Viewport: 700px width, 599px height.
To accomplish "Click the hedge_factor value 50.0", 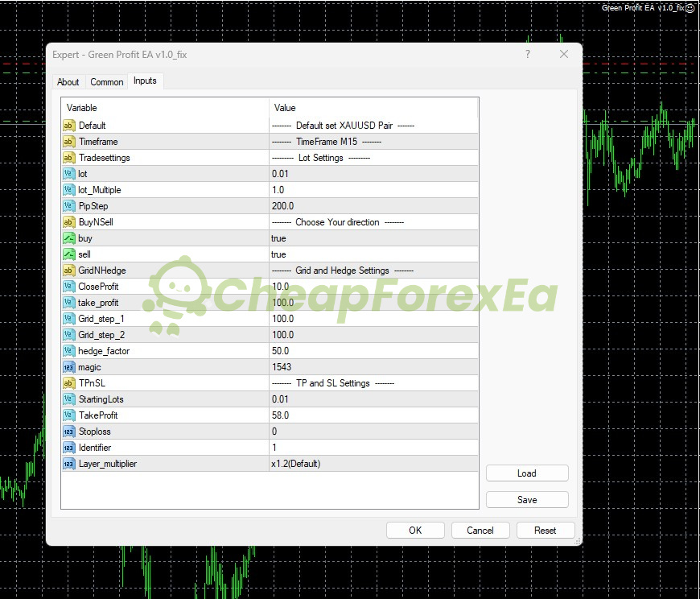I will (373, 351).
